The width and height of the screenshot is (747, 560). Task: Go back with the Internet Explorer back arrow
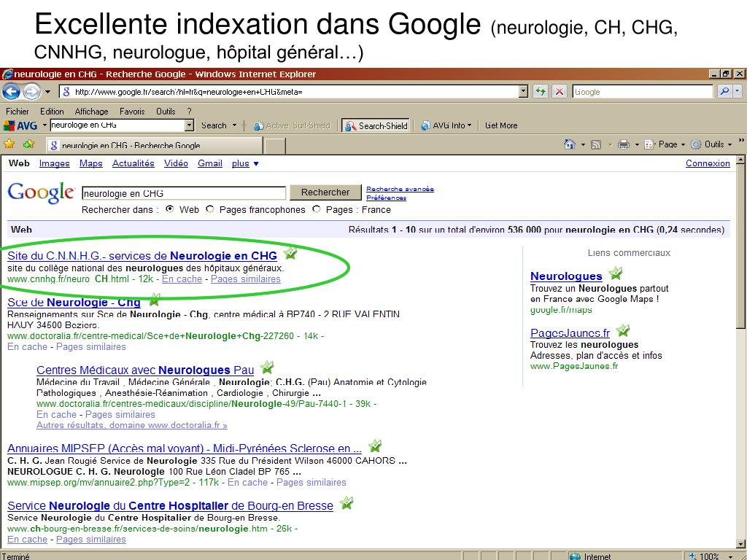click(x=11, y=91)
